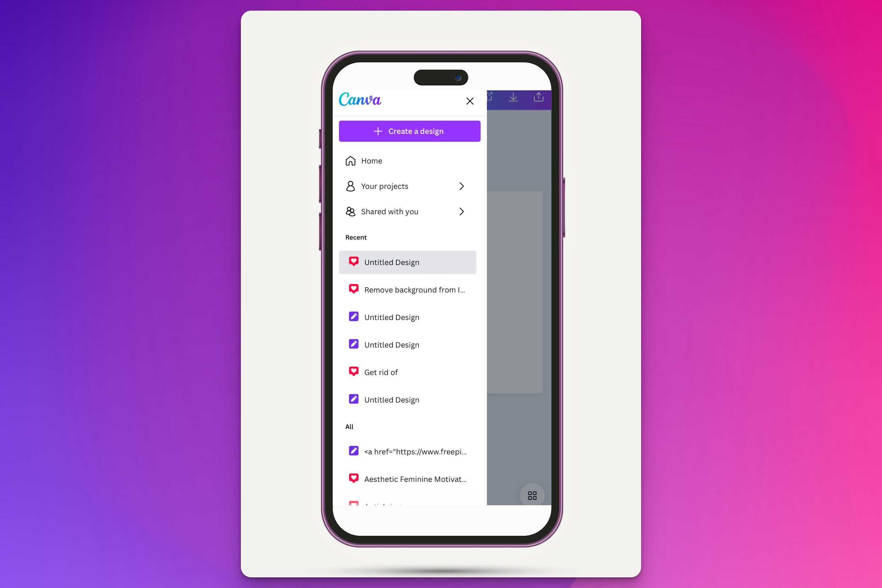The width and height of the screenshot is (882, 588).
Task: Click the Shared with you people icon
Action: [350, 211]
